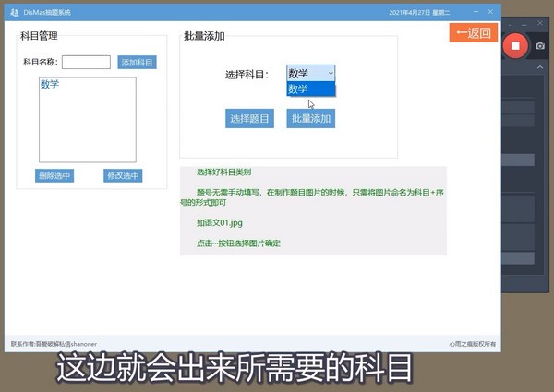Stop recording with the red stop button
The image size is (554, 392).
(515, 46)
